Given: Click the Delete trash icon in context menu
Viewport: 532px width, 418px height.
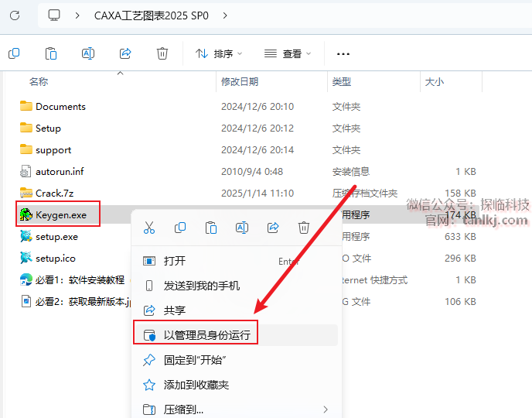Looking at the screenshot, I should pyautogui.click(x=304, y=228).
